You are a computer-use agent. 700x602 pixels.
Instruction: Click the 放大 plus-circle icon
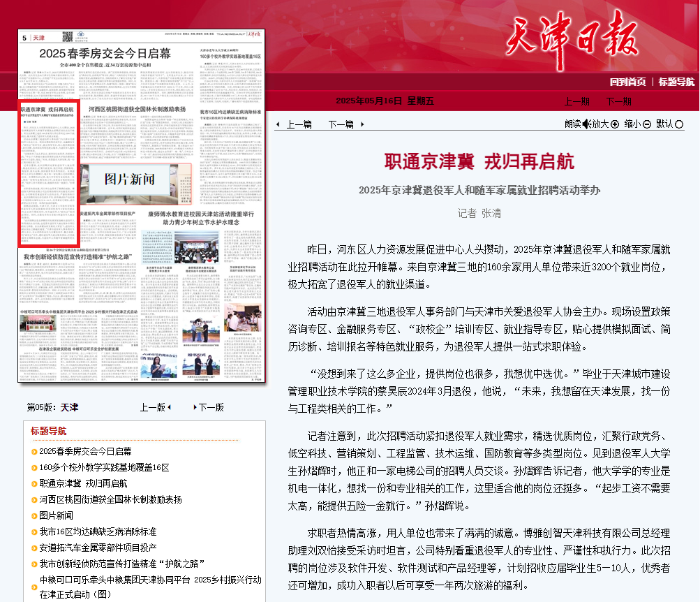(615, 124)
